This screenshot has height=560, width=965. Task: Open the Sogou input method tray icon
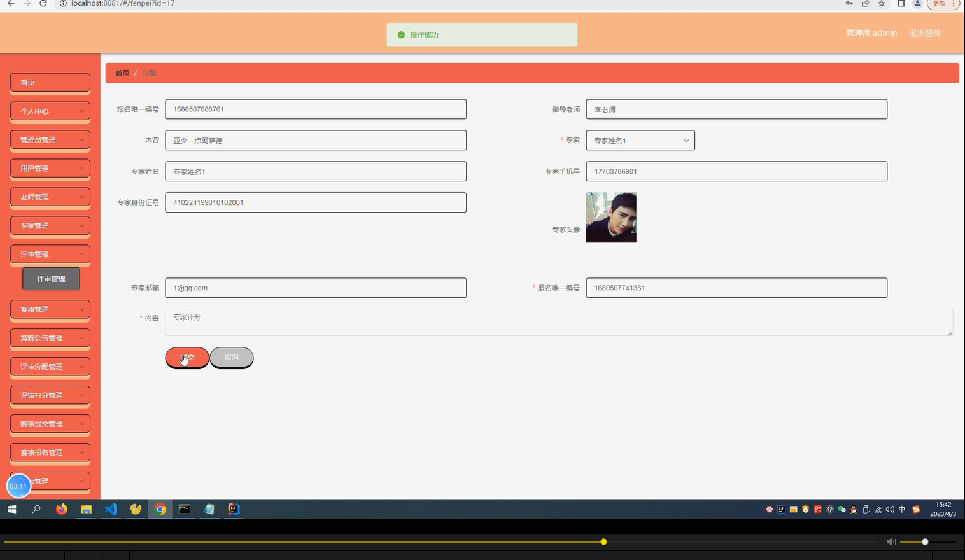pyautogui.click(x=916, y=509)
